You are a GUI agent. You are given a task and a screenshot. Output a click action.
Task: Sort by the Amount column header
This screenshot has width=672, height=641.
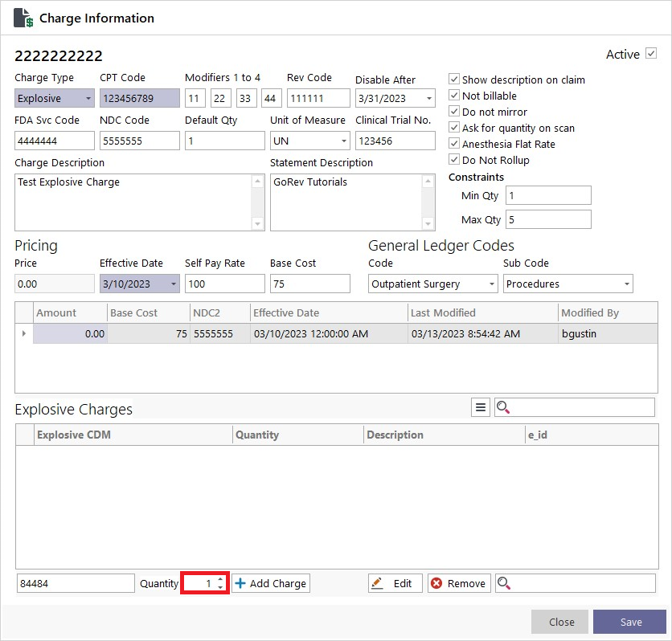coord(70,312)
